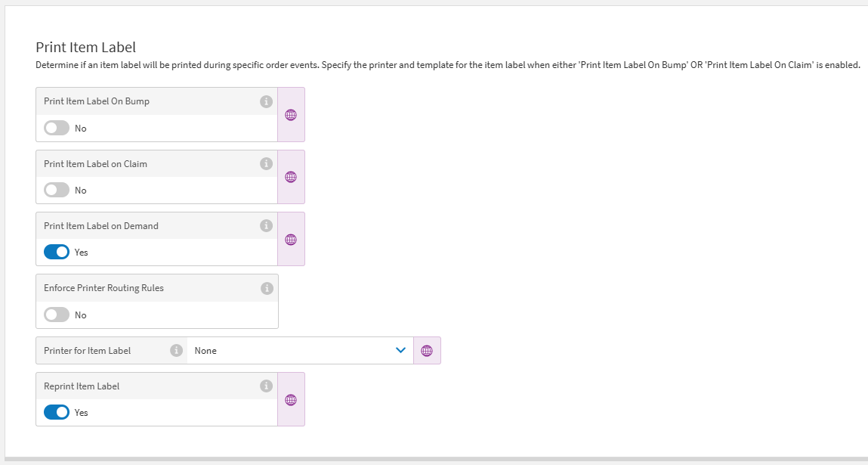Disable Print Item Label on Demand
The height and width of the screenshot is (465, 868).
tap(55, 252)
